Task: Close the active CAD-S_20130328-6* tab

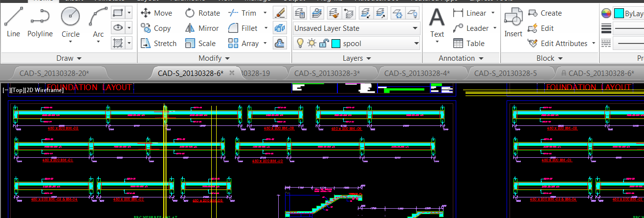Action: 232,73
